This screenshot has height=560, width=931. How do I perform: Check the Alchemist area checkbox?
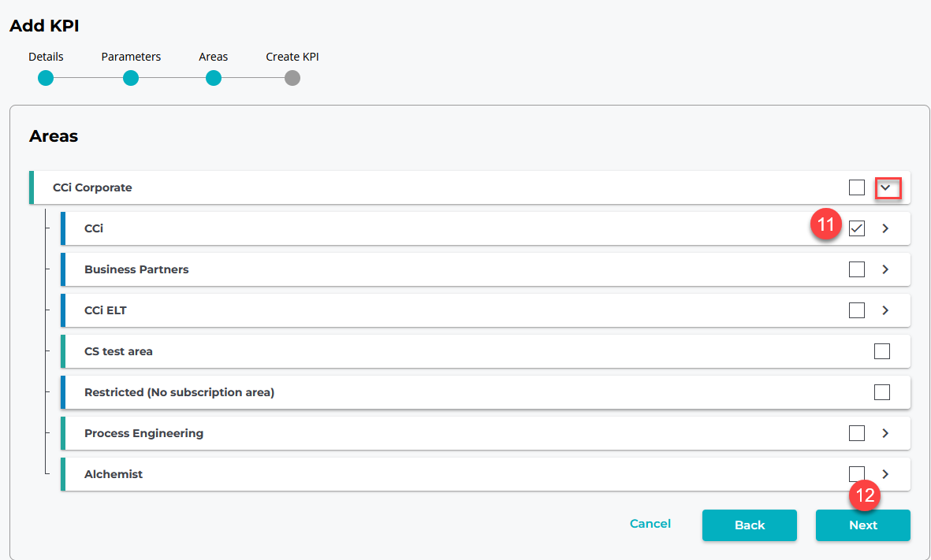pyautogui.click(x=857, y=473)
